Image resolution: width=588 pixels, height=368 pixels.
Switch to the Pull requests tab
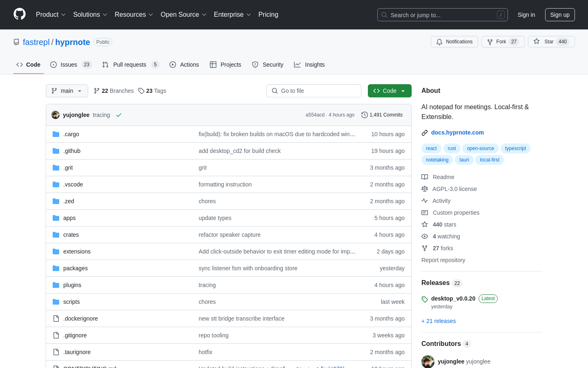click(x=130, y=65)
